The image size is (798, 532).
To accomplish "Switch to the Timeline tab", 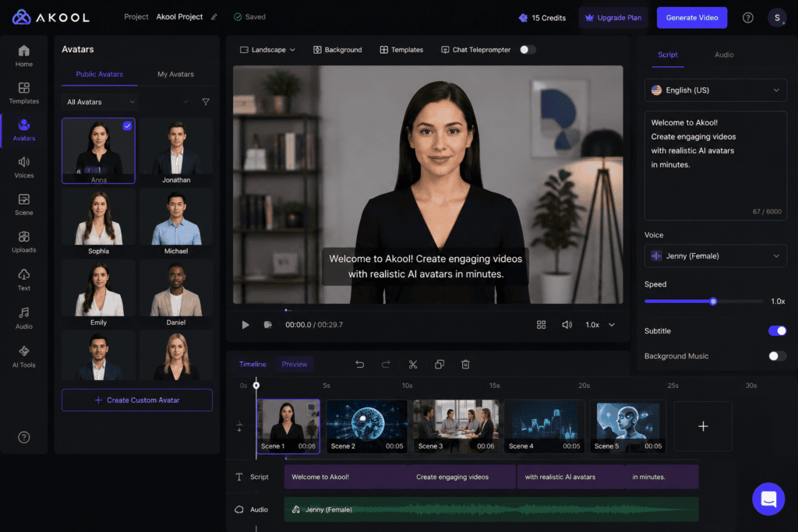I will pos(252,365).
